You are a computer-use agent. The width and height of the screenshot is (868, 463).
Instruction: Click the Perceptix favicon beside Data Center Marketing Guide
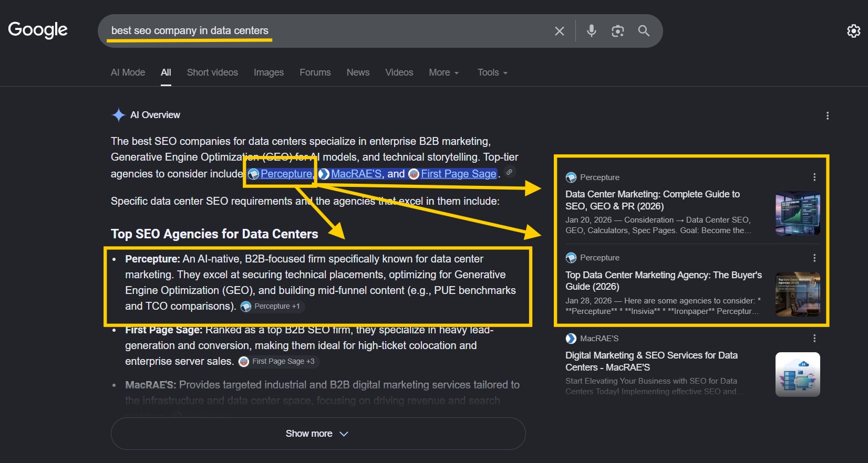571,177
